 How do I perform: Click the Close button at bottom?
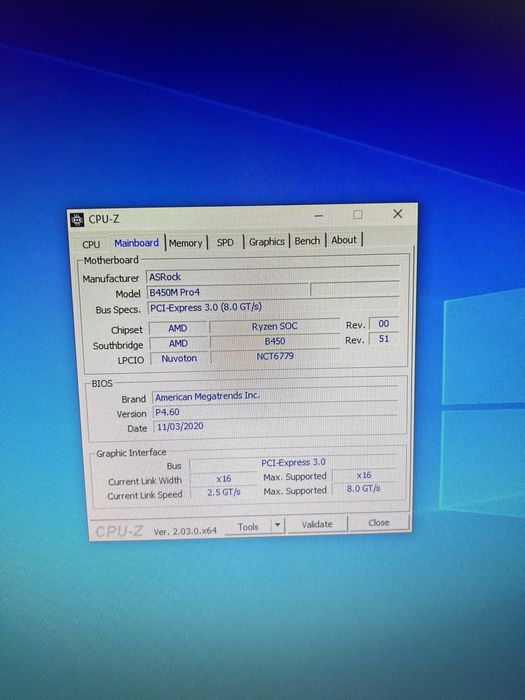point(379,522)
